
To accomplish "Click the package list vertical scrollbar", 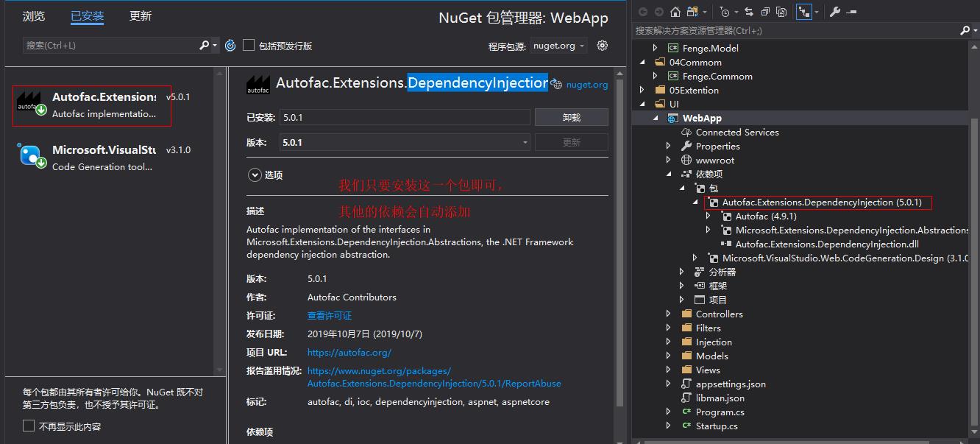I will (220, 221).
